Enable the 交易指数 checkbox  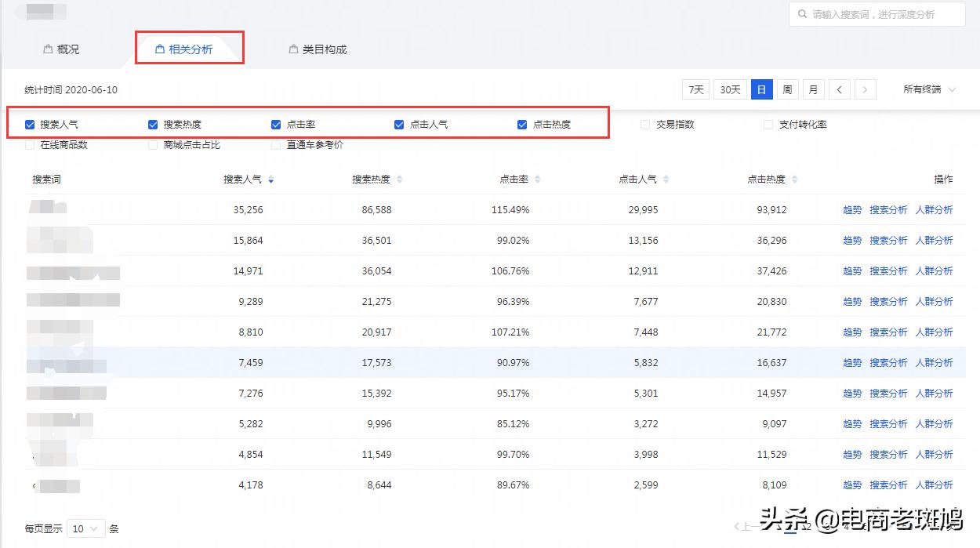pos(645,124)
